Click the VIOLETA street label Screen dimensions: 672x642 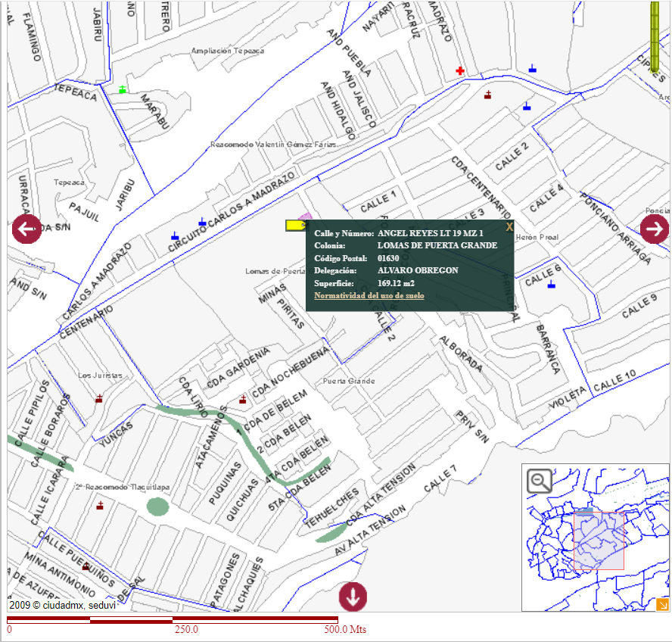point(568,397)
